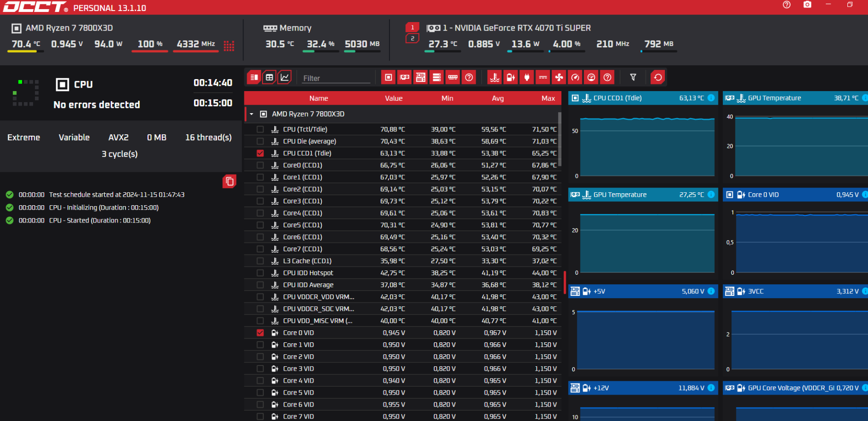Click the '4332 MHz' CPU frequency readout
The width and height of the screenshot is (868, 421).
tap(196, 44)
